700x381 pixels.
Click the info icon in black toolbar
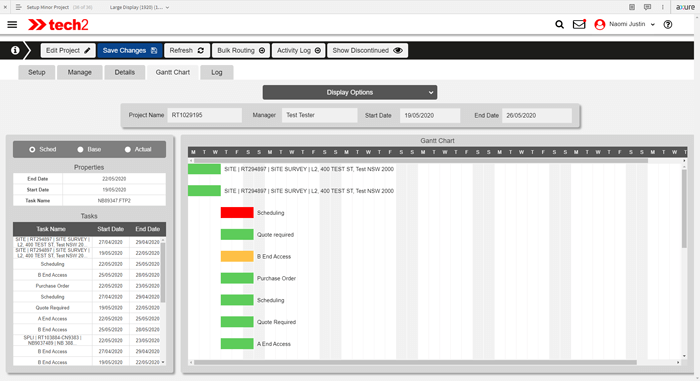[15, 50]
